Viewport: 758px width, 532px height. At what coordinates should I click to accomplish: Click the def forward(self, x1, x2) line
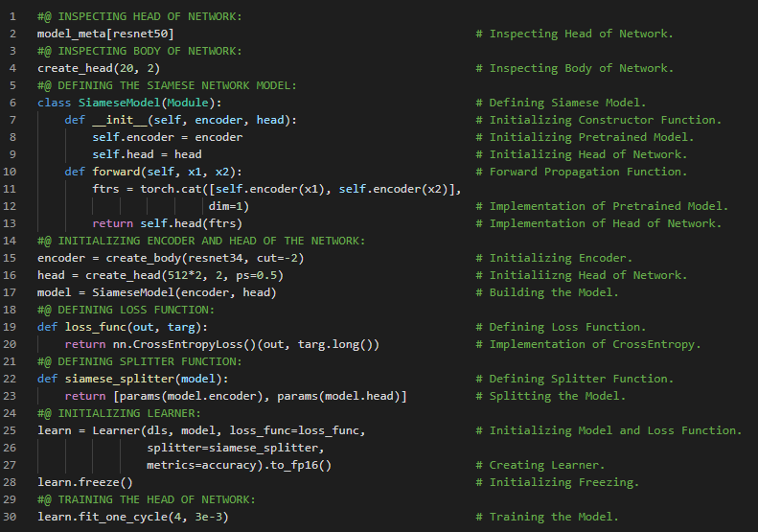pyautogui.click(x=148, y=172)
